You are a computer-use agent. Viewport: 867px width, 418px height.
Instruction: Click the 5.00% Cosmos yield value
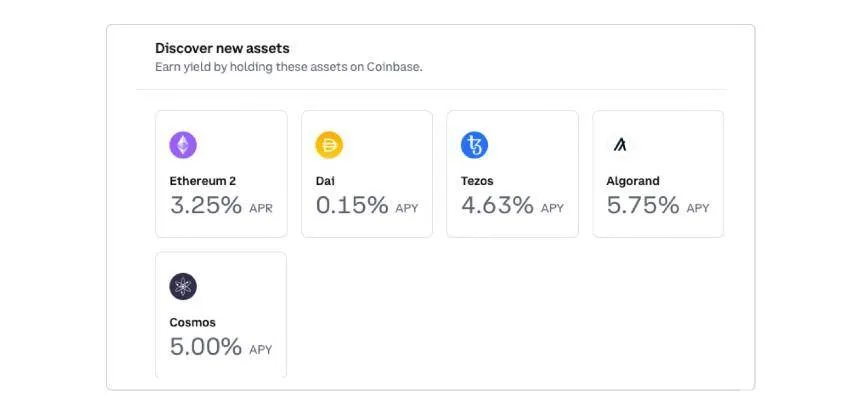[x=206, y=348]
